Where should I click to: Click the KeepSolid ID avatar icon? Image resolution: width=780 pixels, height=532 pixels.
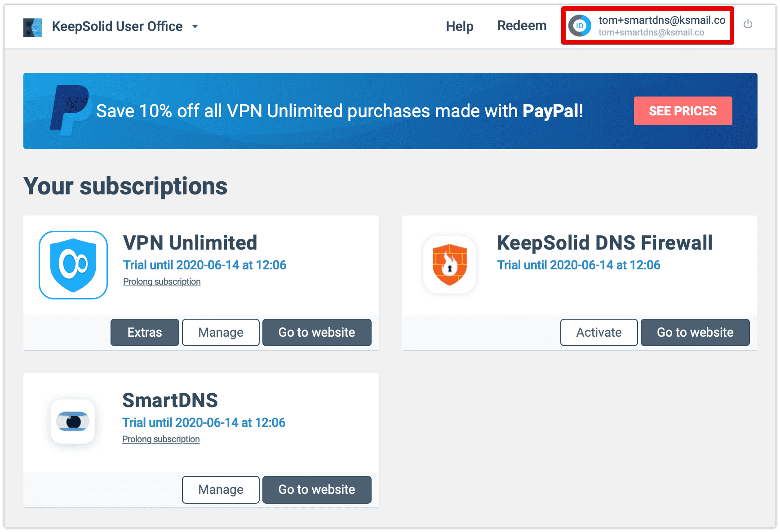[x=580, y=26]
